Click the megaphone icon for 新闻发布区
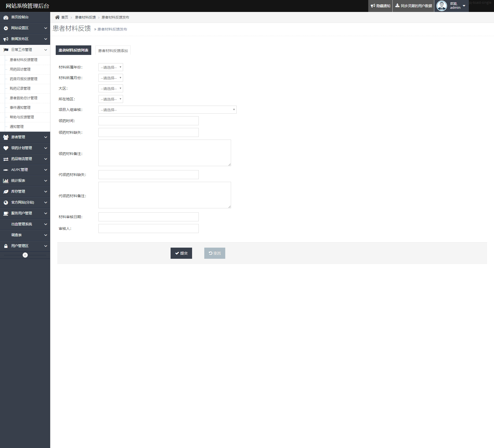This screenshot has width=494, height=448. [x=6, y=39]
